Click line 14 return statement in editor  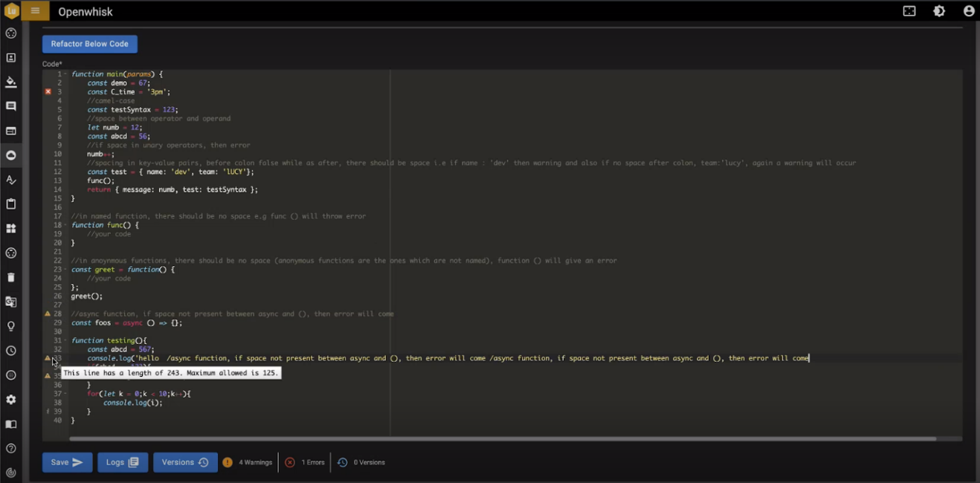[173, 189]
